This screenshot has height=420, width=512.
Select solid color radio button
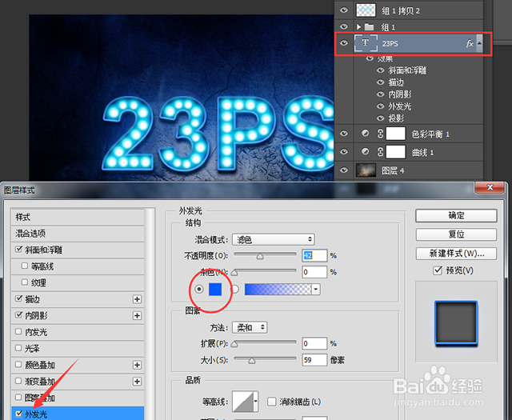(199, 289)
